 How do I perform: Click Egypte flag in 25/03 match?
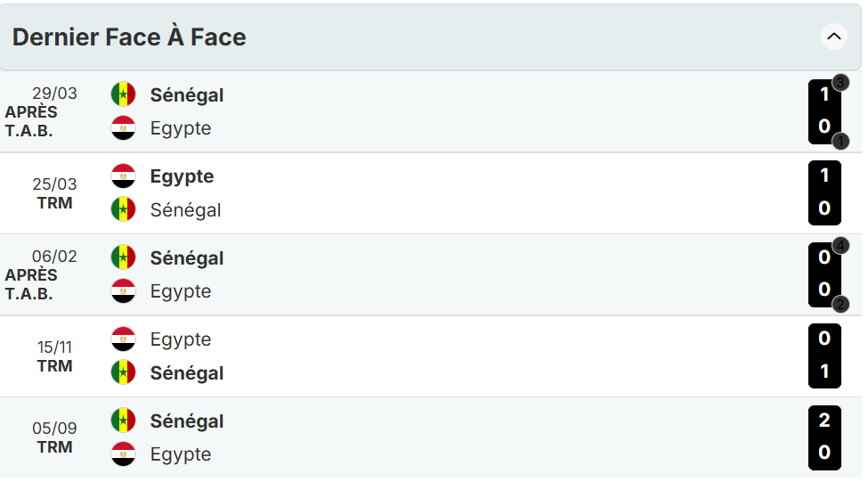click(x=123, y=176)
